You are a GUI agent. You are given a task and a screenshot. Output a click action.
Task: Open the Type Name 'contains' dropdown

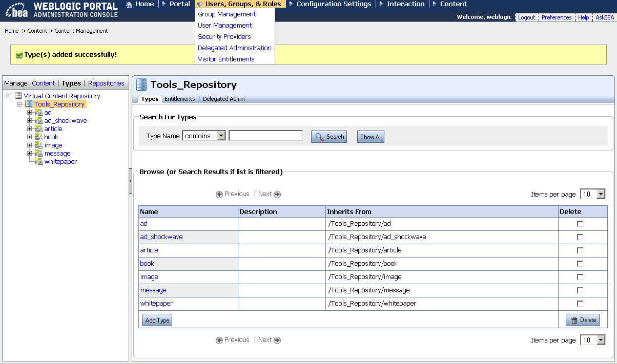click(204, 136)
